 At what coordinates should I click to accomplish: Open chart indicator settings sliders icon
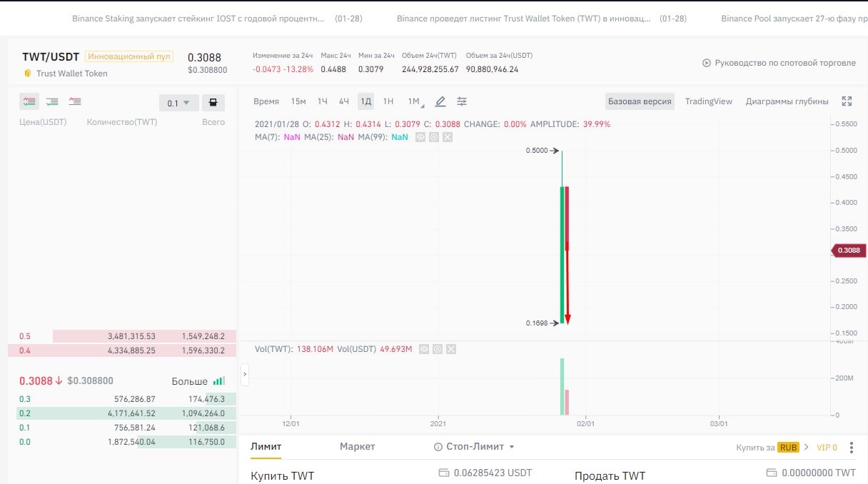462,101
